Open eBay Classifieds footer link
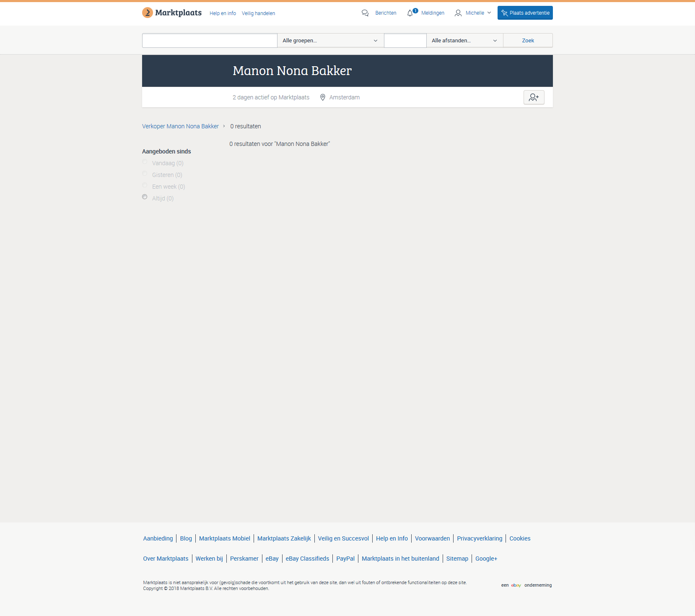Viewport: 695px width, 616px height. [x=307, y=559]
